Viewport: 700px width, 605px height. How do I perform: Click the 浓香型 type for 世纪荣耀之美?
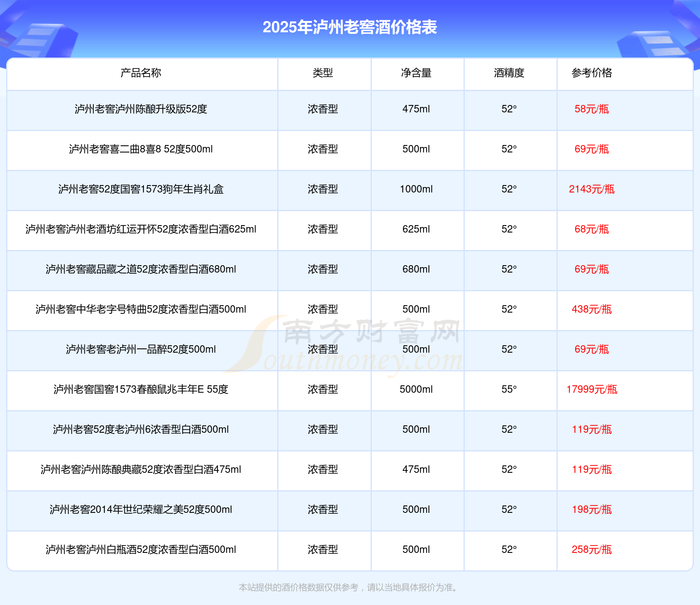point(323,510)
